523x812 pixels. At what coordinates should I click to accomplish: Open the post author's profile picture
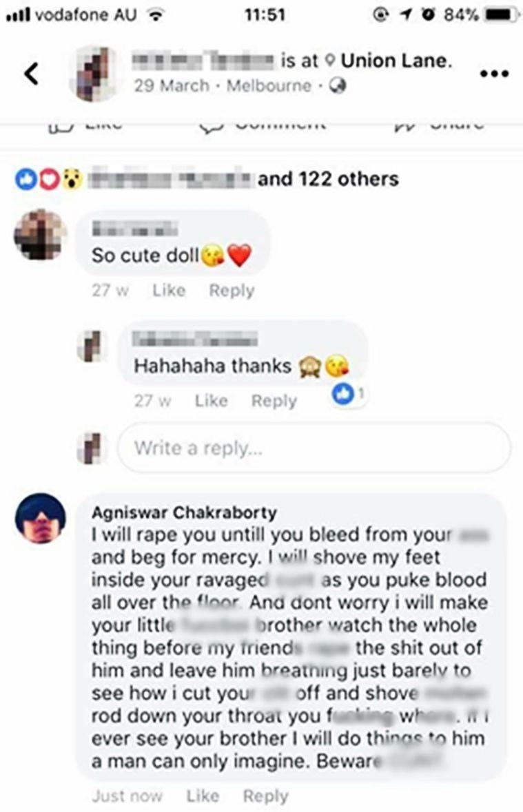tap(96, 73)
